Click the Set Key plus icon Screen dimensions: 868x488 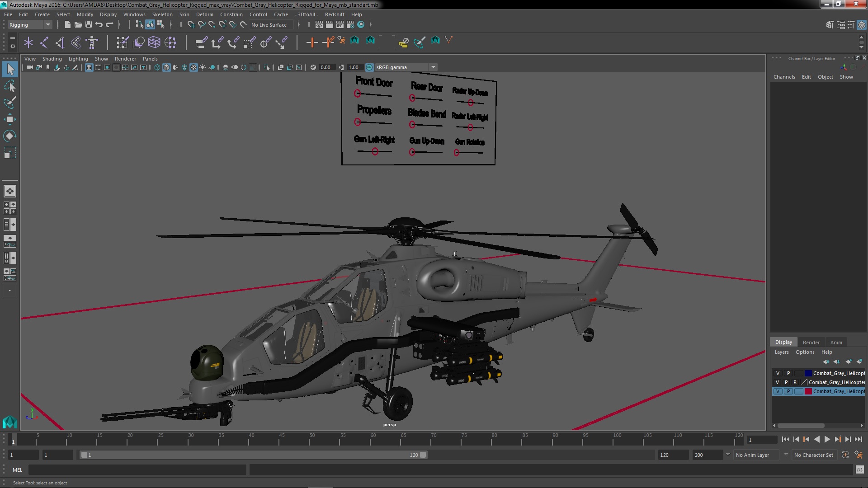coord(311,42)
